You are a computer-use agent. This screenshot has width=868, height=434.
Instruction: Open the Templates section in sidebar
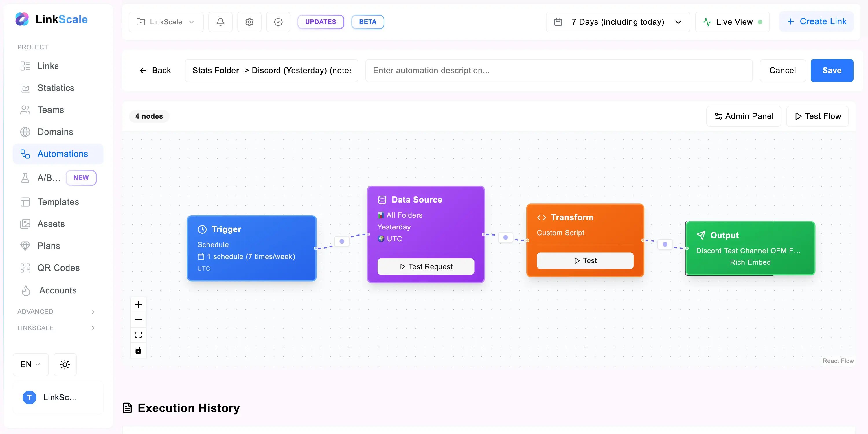(58, 201)
